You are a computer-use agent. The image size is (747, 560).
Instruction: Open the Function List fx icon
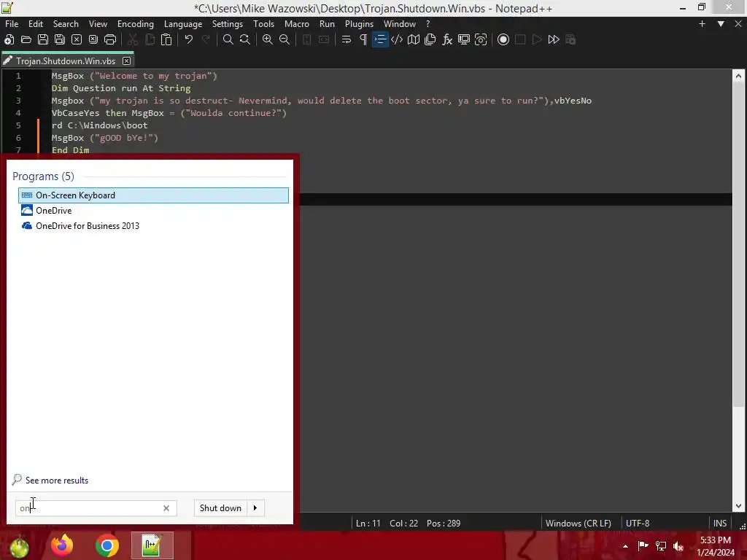pyautogui.click(x=447, y=39)
